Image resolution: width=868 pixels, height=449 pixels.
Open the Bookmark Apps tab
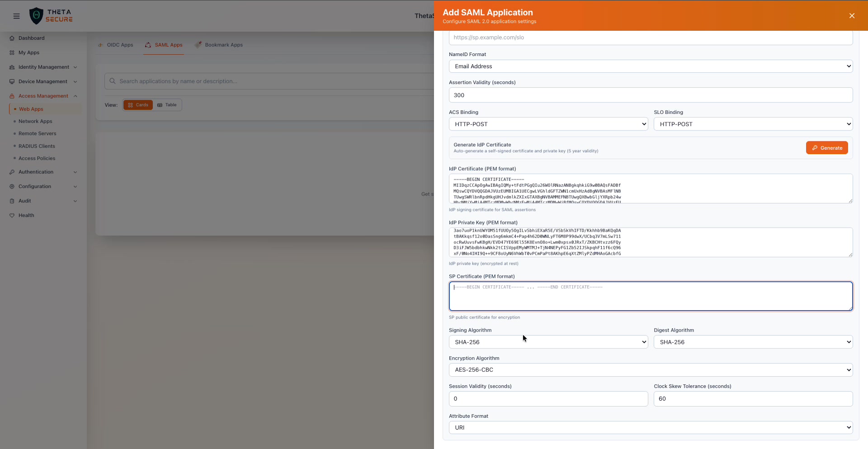click(x=219, y=45)
